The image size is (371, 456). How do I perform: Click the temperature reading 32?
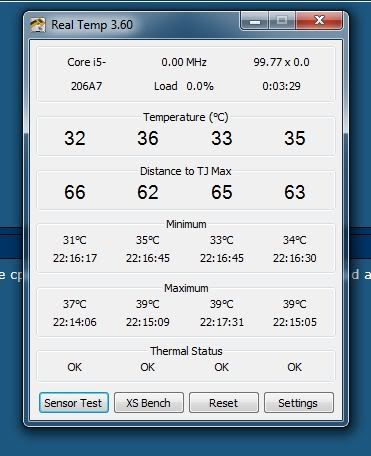click(x=75, y=138)
